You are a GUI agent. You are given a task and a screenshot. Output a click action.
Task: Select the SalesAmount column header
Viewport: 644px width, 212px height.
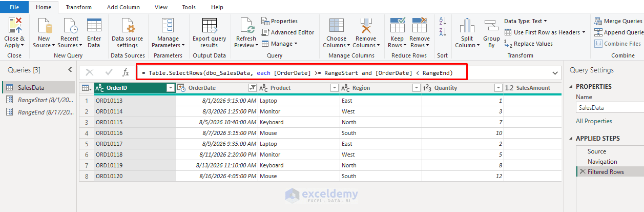click(533, 88)
